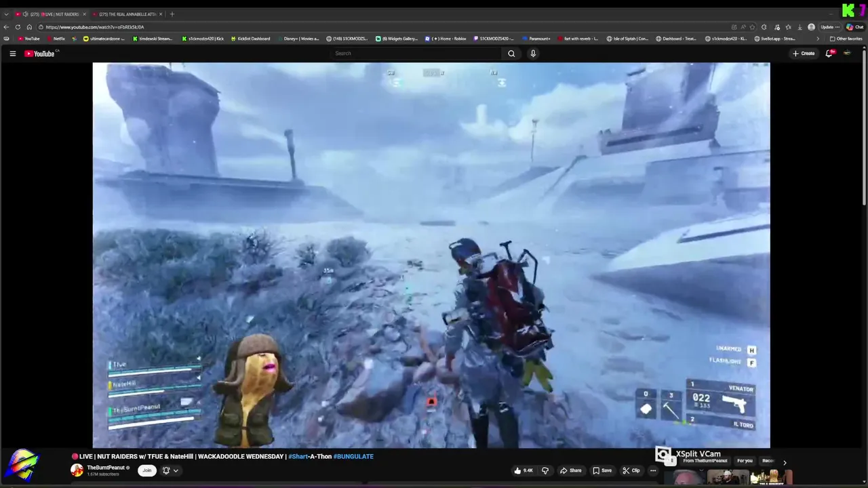
Task: Open the Other favorites folder
Action: (x=846, y=39)
